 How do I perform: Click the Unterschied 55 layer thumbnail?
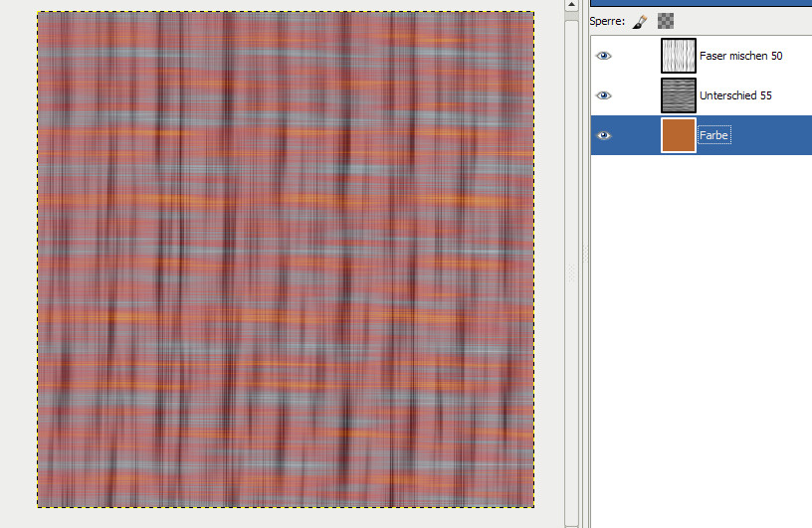(679, 95)
